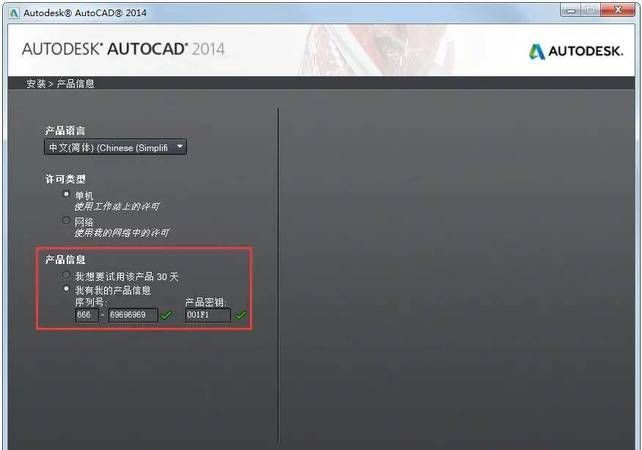Close the AutoCAD 2014 installer window

pyautogui.click(x=617, y=10)
